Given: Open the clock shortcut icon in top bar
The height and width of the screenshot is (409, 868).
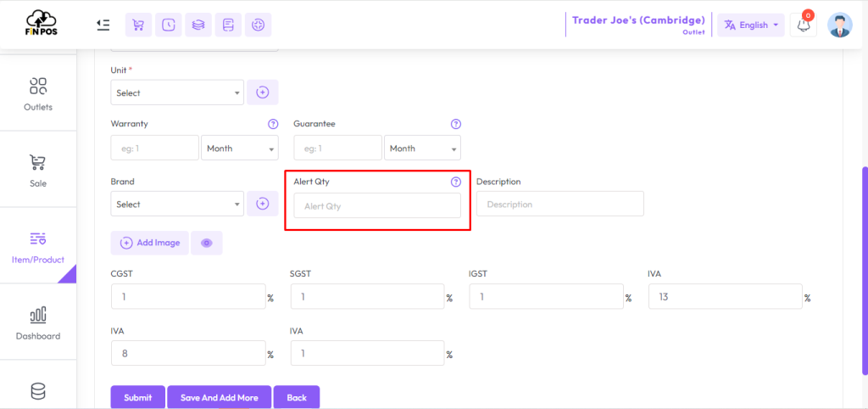Looking at the screenshot, I should (169, 25).
